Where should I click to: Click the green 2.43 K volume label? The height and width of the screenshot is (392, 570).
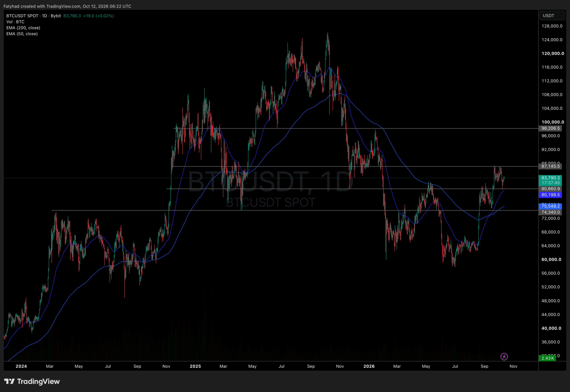(548, 358)
